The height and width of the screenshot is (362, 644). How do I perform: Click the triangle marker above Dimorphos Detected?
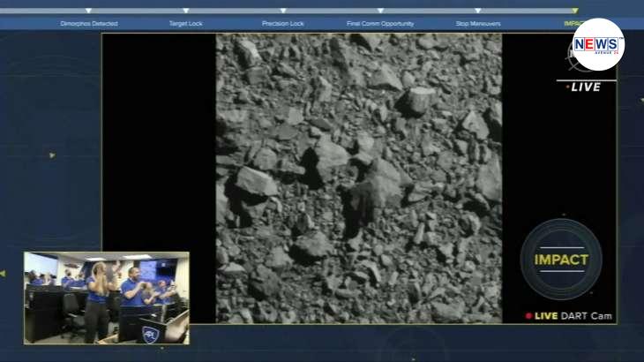(x=88, y=11)
